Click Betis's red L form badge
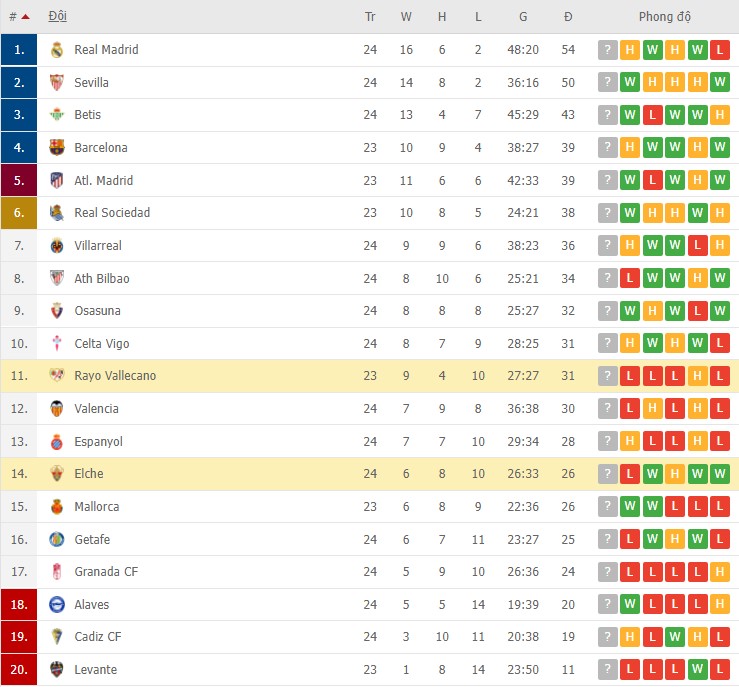The image size is (739, 687). pyautogui.click(x=652, y=115)
